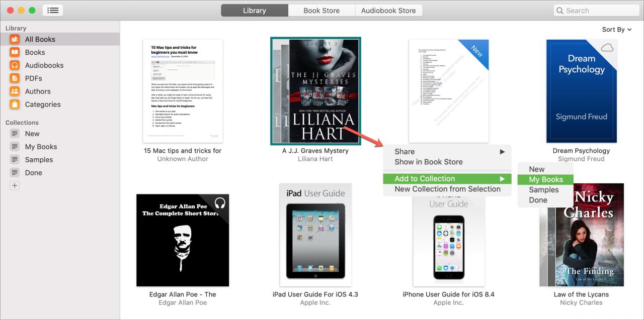The image size is (644, 320).
Task: Click the Categories sidebar icon
Action: tap(15, 104)
